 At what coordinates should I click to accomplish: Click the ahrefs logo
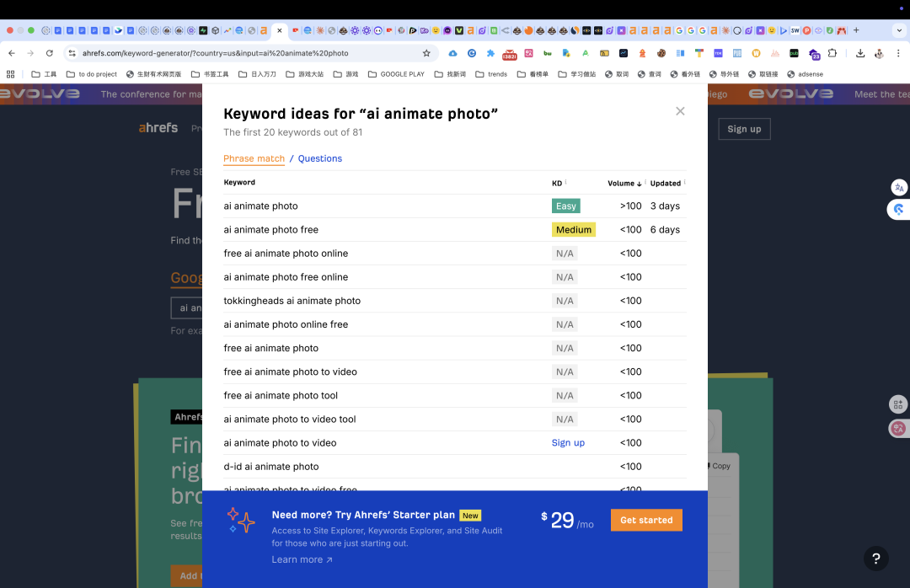[158, 128]
